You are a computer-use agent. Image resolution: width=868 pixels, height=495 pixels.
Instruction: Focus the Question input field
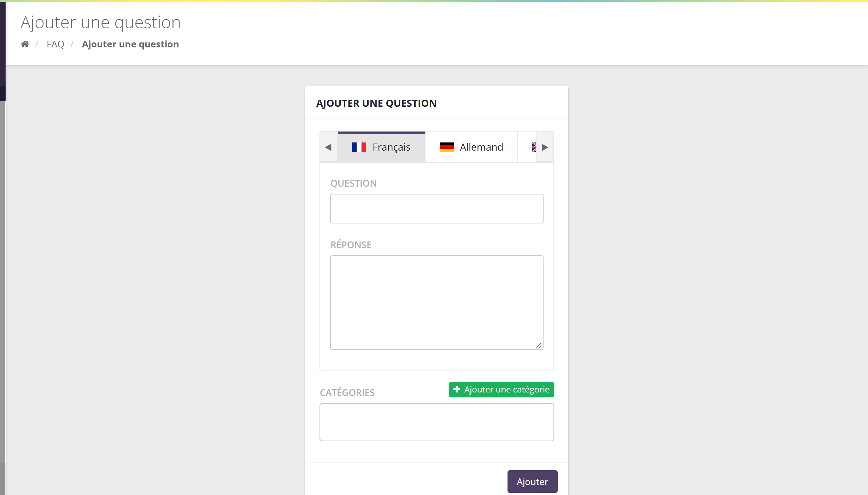click(436, 209)
